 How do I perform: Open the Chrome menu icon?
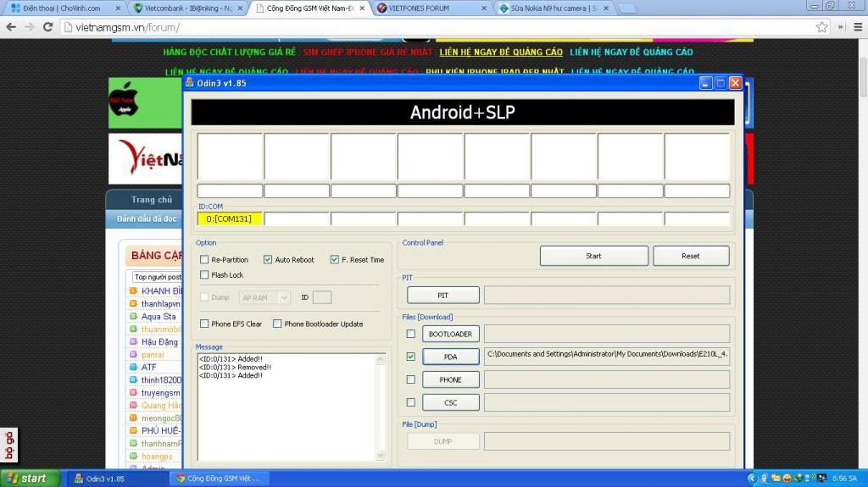click(x=858, y=27)
